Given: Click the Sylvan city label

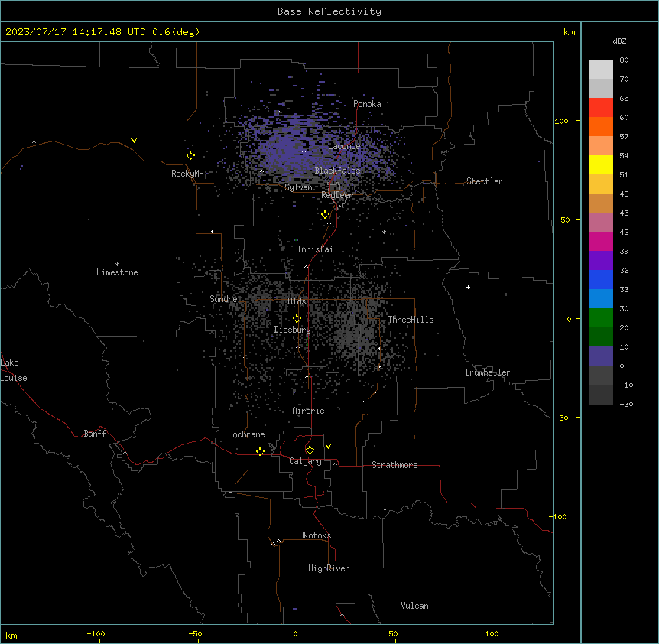Looking at the screenshot, I should (x=298, y=187).
